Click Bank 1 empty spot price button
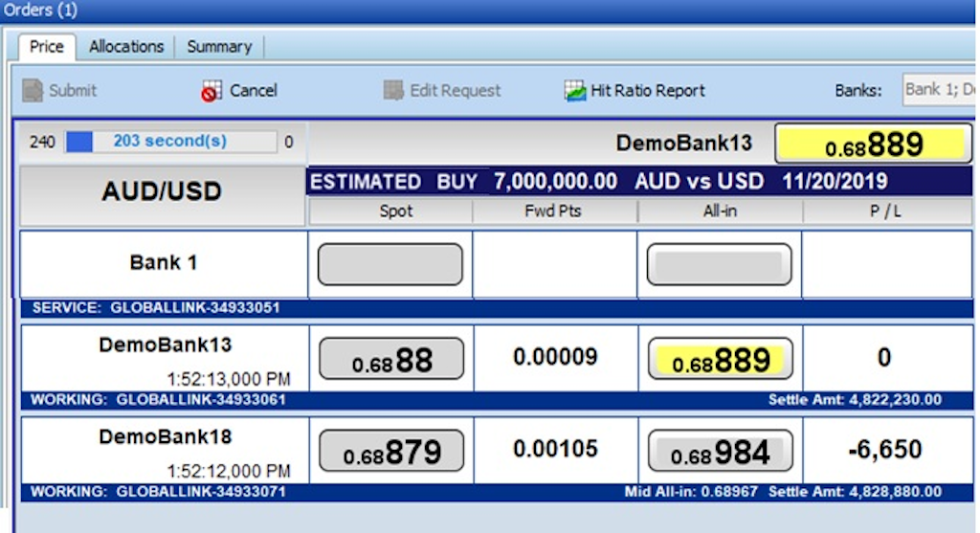This screenshot has height=533, width=980. coord(390,264)
